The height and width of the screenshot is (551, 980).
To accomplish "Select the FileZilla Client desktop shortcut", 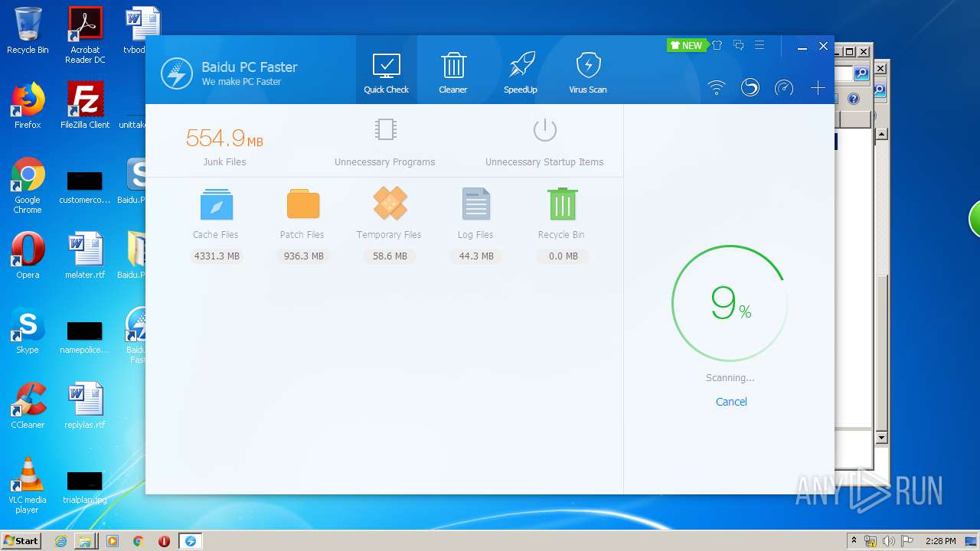I will tap(85, 105).
